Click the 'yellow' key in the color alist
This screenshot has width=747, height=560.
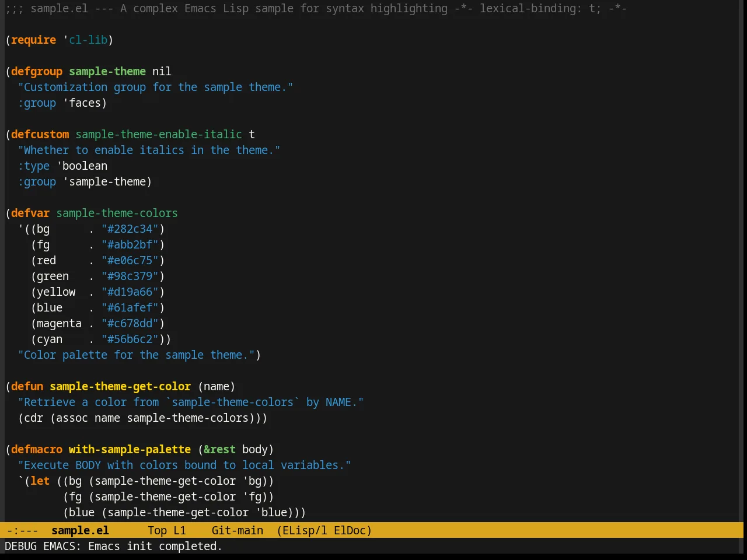point(56,292)
